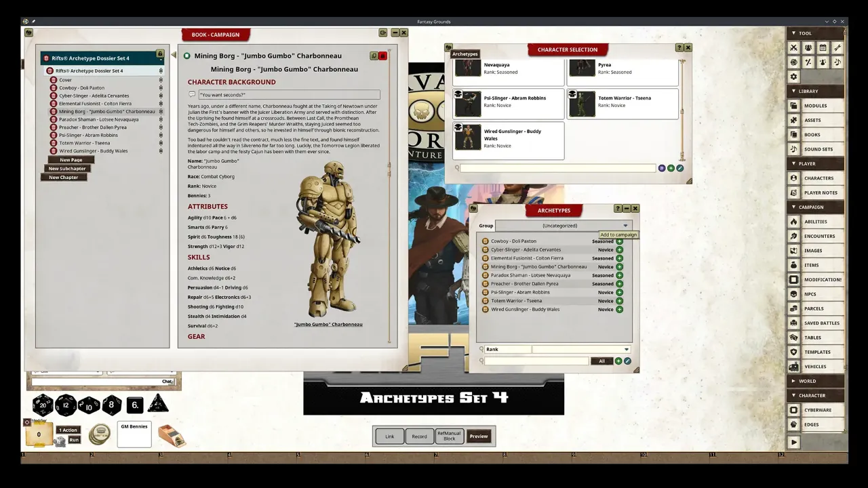Collapse the TOOL sidebar section

tap(816, 33)
